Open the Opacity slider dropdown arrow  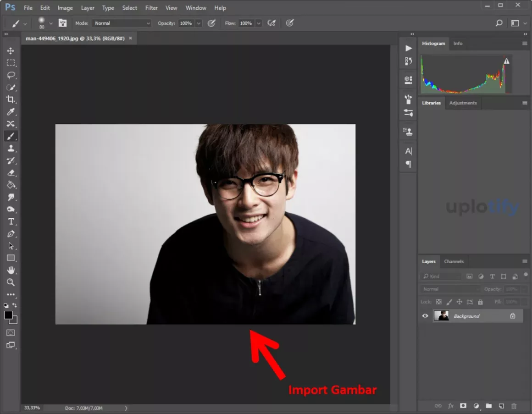(199, 23)
